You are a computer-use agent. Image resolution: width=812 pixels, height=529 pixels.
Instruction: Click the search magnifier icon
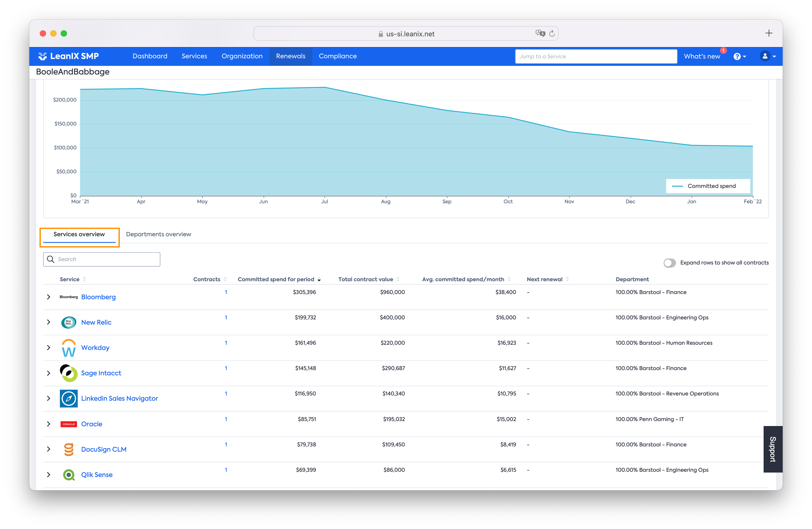click(x=50, y=259)
